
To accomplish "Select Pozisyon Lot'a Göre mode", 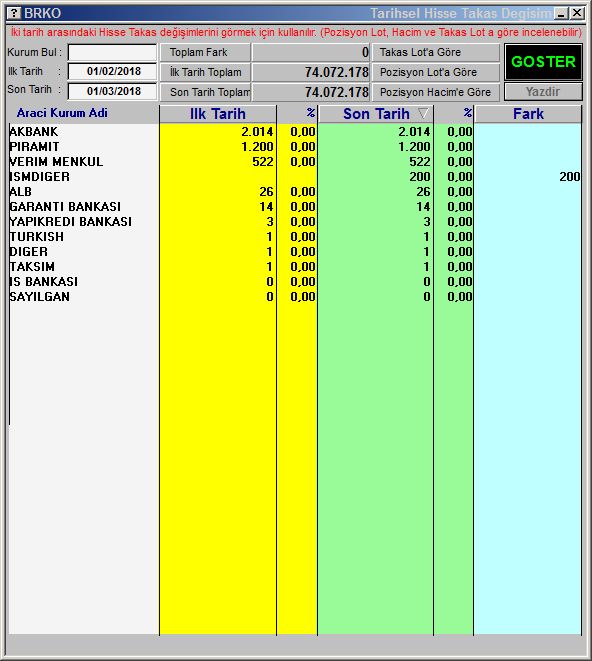I will click(436, 72).
